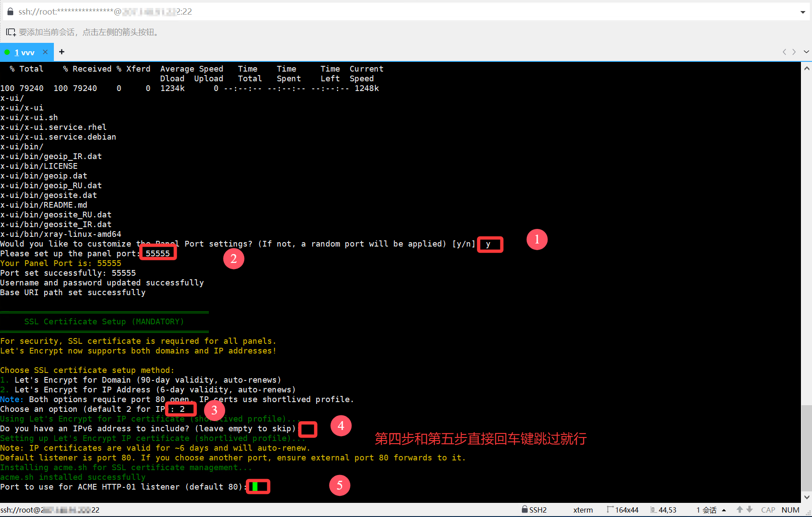Click the NUM lock indicator
The image size is (812, 517).
tap(790, 510)
